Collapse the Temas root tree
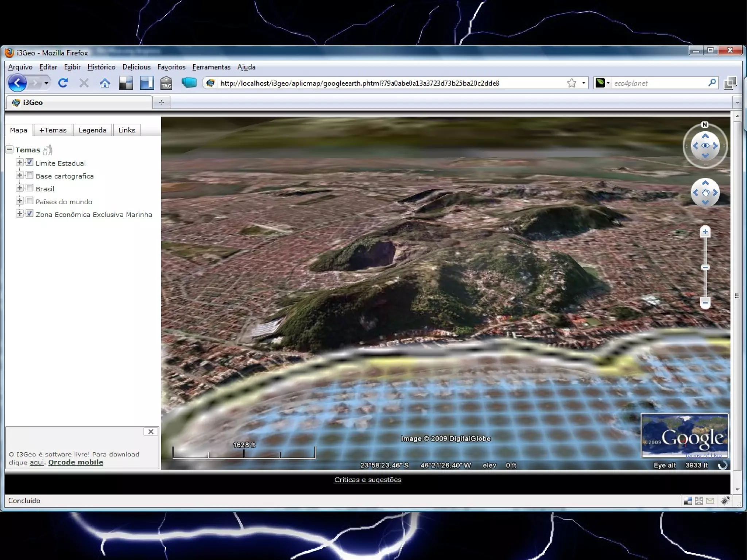 [x=9, y=149]
